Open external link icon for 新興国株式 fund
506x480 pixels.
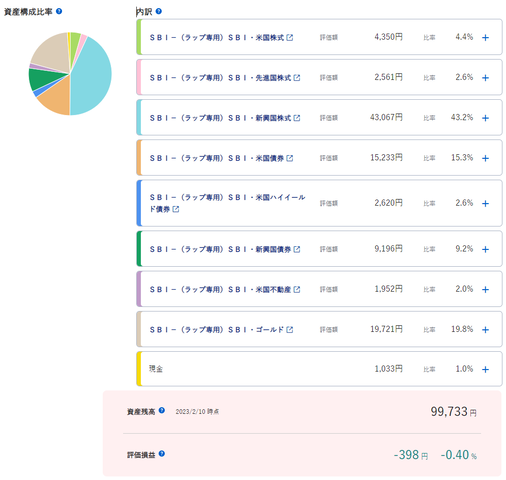[297, 118]
